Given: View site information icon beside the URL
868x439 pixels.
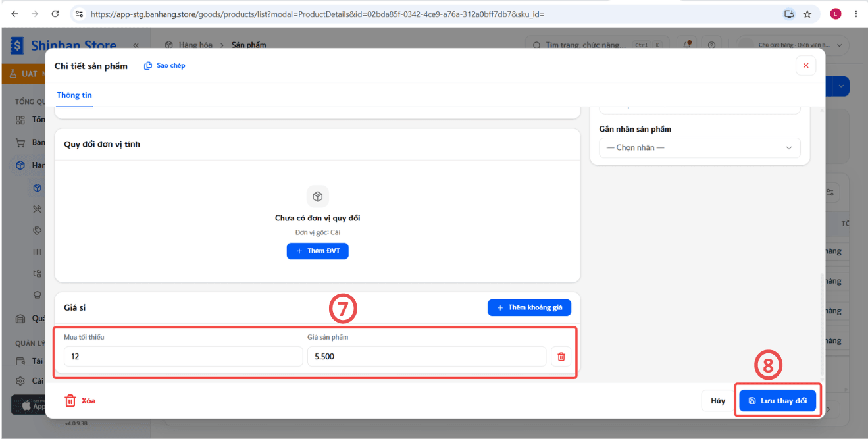Looking at the screenshot, I should pos(79,14).
